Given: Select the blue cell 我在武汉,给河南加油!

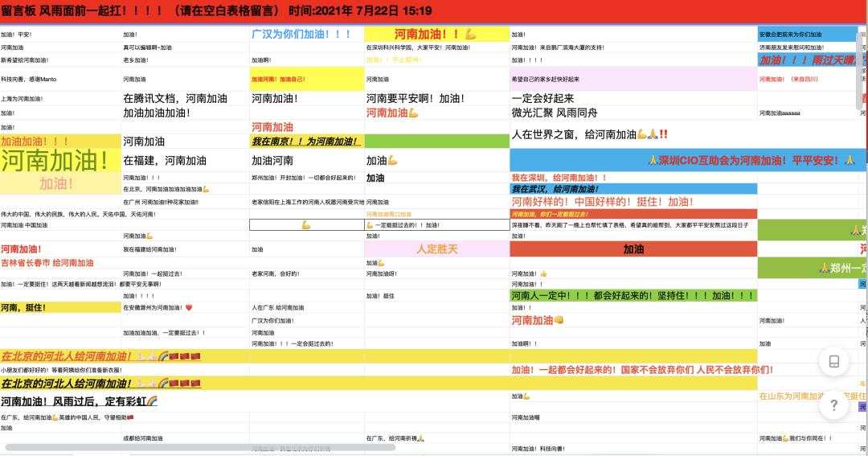Looking at the screenshot, I should click(633, 189).
